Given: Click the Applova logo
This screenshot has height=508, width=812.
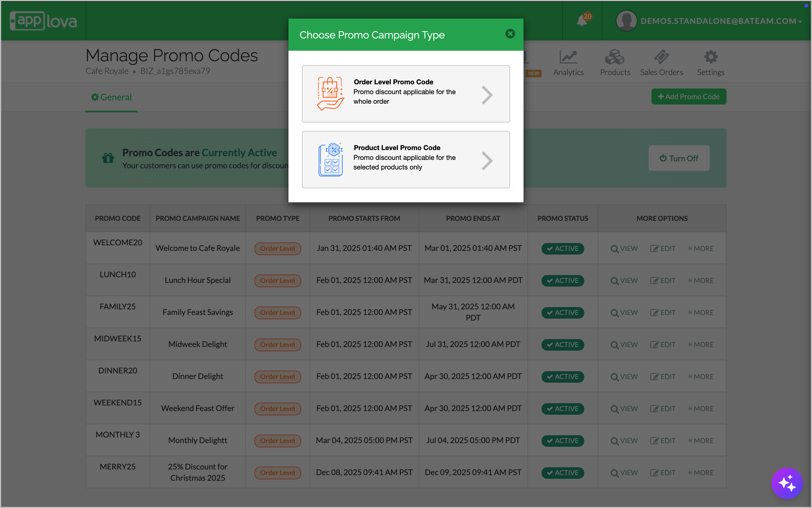Looking at the screenshot, I should tap(44, 21).
